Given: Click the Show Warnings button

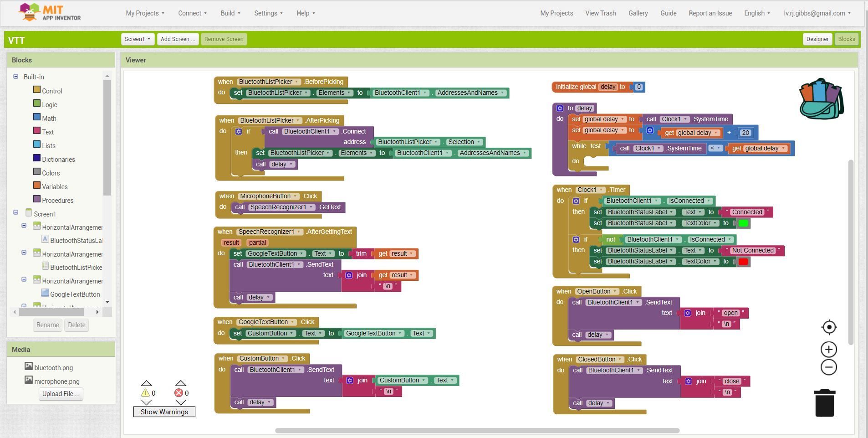Looking at the screenshot, I should (164, 412).
